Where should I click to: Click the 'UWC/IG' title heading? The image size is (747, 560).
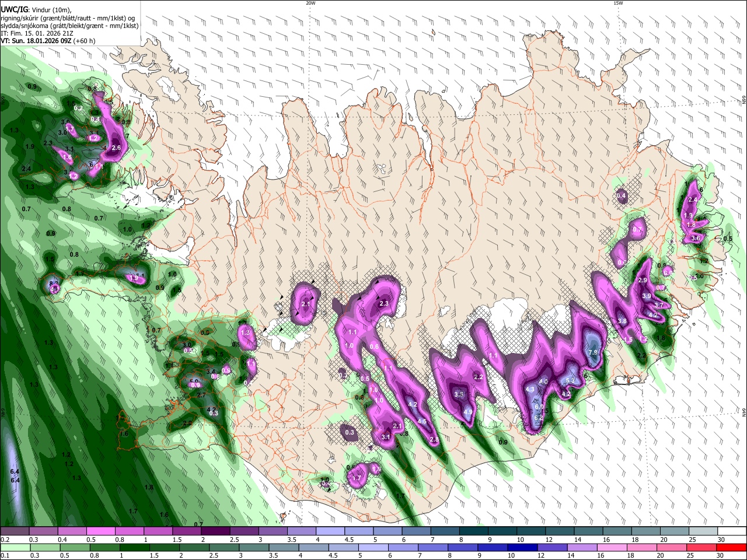click(13, 9)
